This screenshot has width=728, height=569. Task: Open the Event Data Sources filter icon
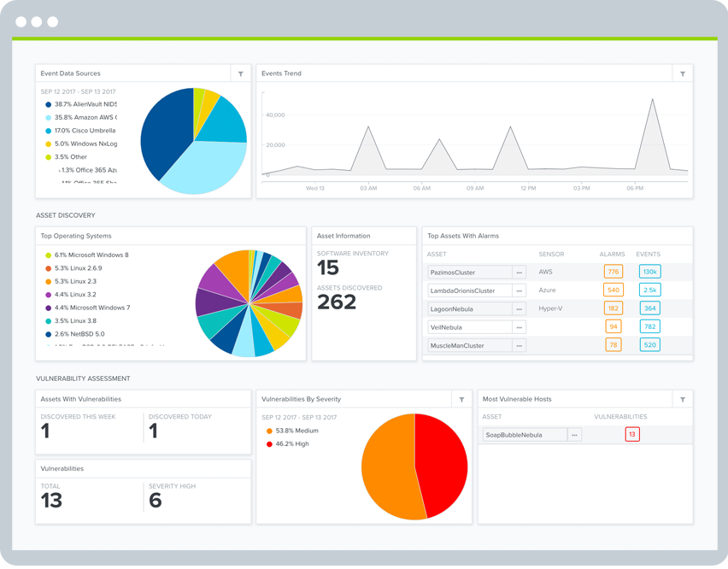point(240,74)
